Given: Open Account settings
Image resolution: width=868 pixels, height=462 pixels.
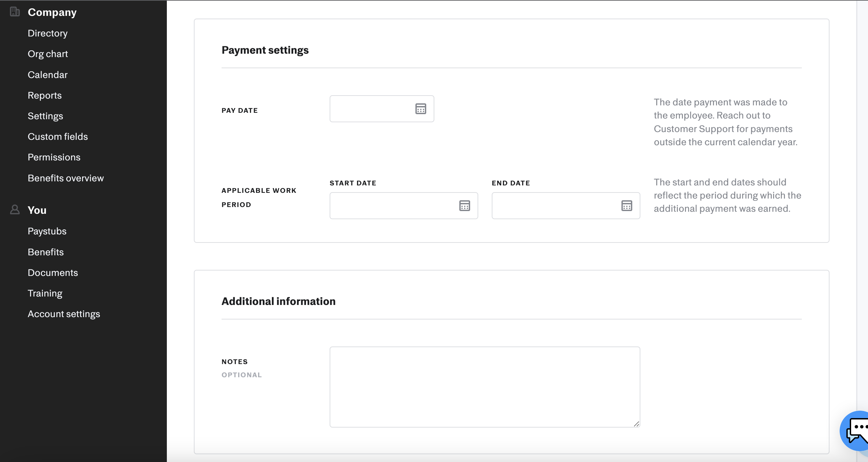Looking at the screenshot, I should [x=64, y=314].
